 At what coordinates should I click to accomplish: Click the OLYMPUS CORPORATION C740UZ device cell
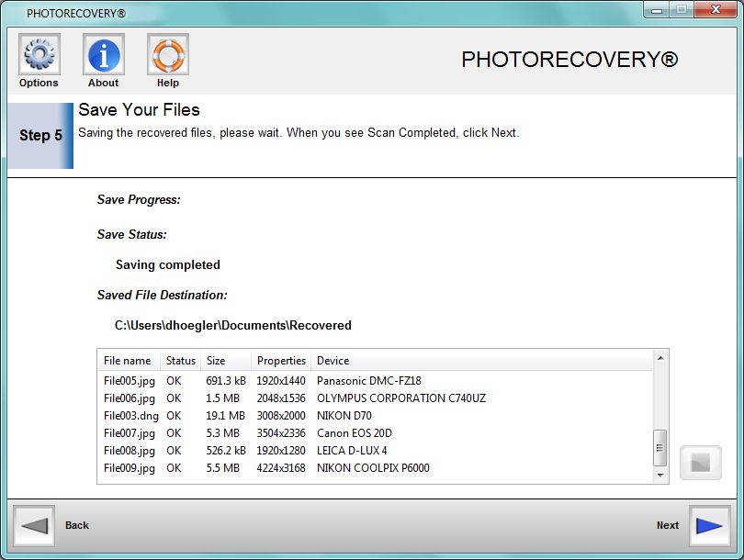pos(401,398)
